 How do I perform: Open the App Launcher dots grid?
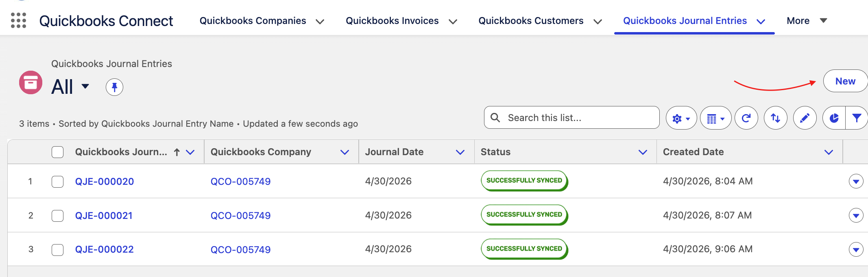[x=18, y=20]
